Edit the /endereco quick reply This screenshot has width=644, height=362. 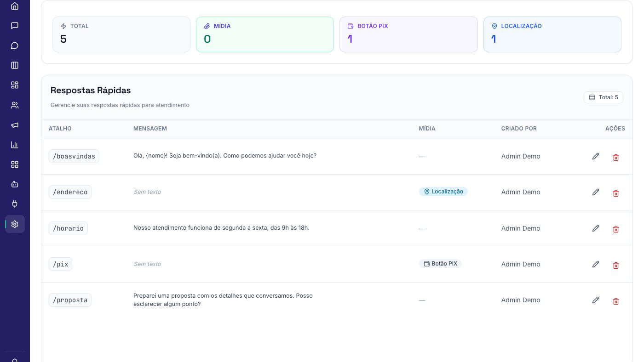click(x=596, y=192)
